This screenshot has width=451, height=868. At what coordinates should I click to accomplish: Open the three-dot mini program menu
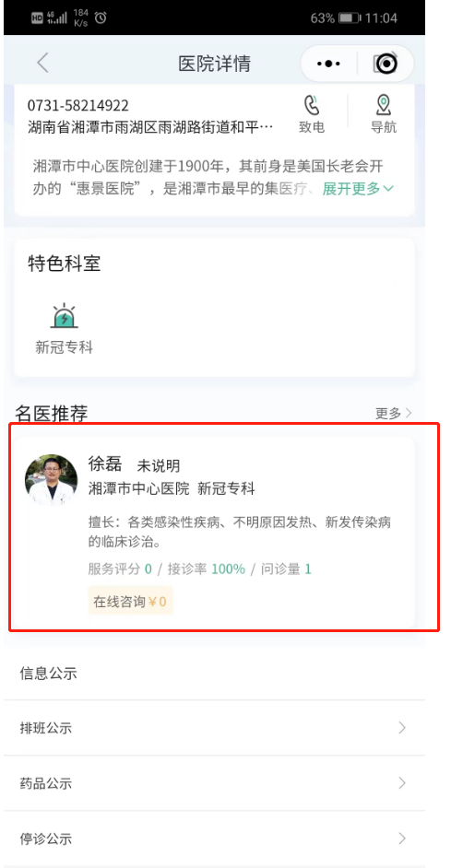click(x=328, y=64)
